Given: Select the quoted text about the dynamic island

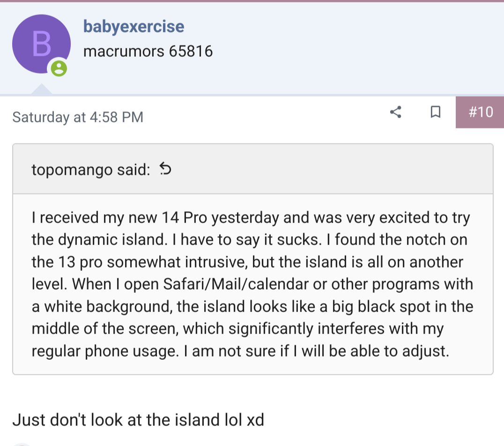Looking at the screenshot, I should pyautogui.click(x=253, y=284).
